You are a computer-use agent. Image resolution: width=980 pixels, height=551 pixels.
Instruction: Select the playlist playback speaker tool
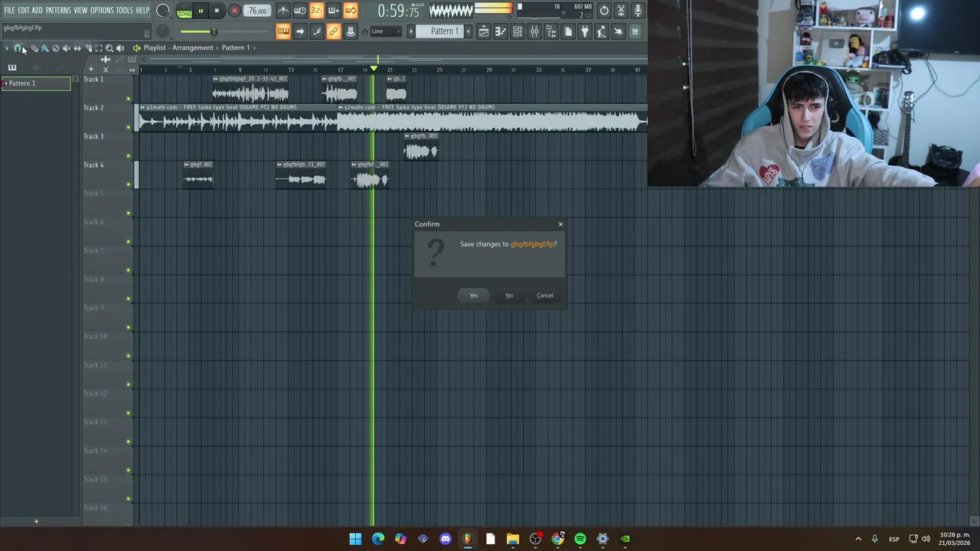[x=120, y=48]
